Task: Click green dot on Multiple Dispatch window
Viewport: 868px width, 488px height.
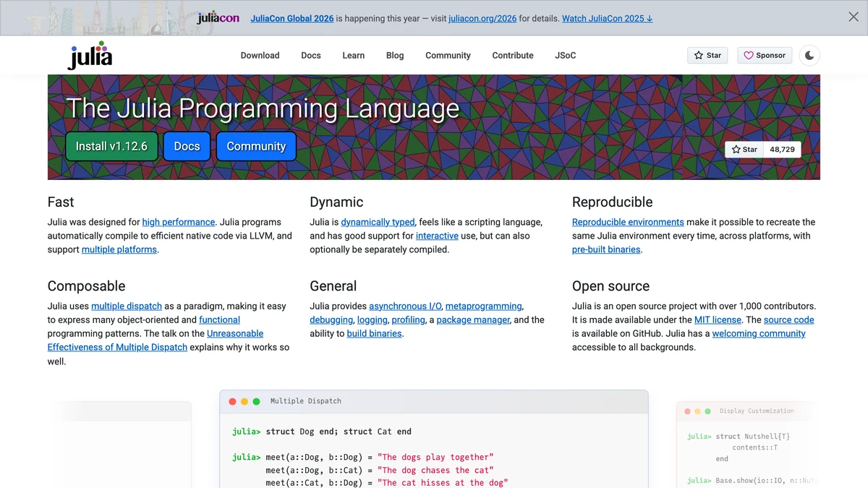Action: coord(256,401)
